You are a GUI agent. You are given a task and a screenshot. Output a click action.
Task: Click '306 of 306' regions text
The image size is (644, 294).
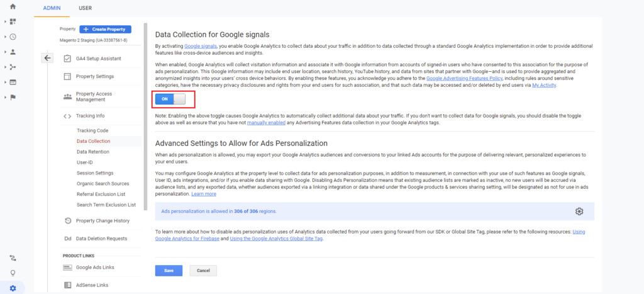247,212
